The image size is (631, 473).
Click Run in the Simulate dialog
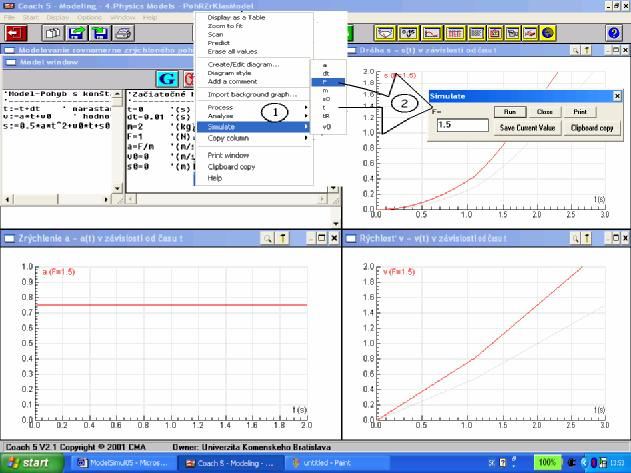(x=510, y=112)
